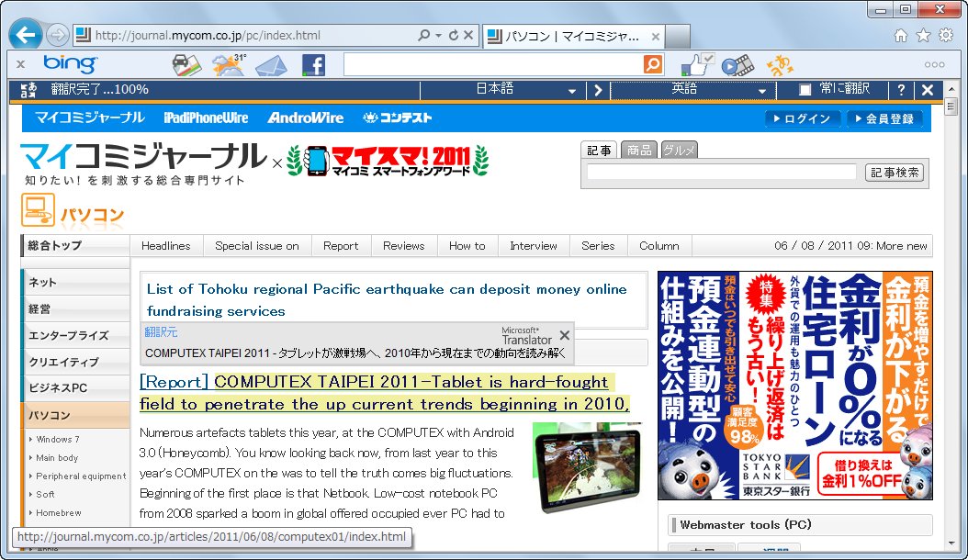Image resolution: width=968 pixels, height=560 pixels.
Task: Stop loading with the address bar X icon
Action: tap(468, 35)
